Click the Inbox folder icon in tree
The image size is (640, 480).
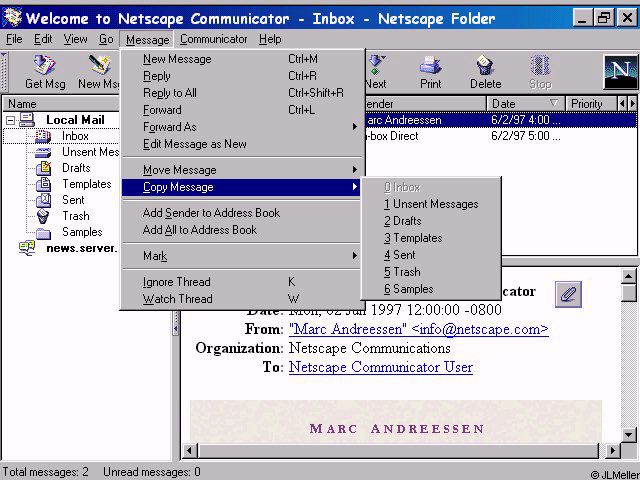tap(43, 136)
